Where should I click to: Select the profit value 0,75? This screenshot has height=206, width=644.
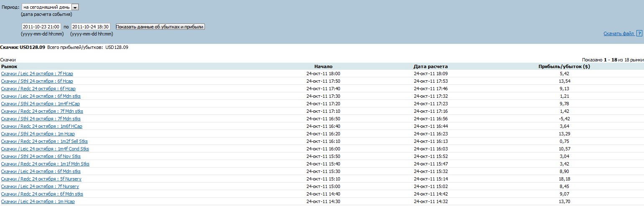pyautogui.click(x=564, y=141)
